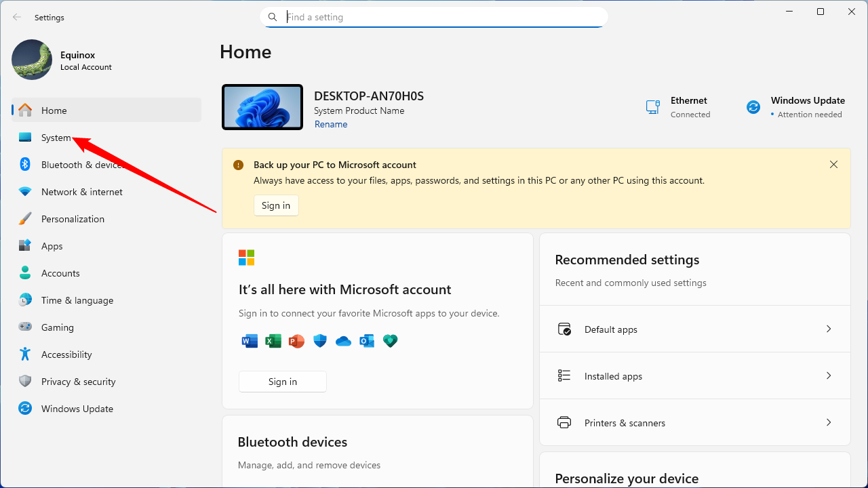The image size is (868, 488).
Task: Open System settings in the sidebar
Action: click(x=56, y=138)
